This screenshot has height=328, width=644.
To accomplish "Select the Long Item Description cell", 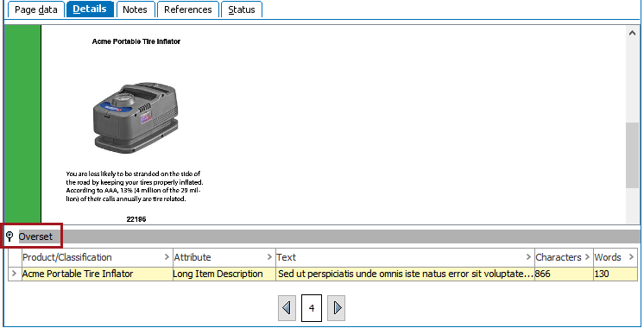I will coord(224,274).
